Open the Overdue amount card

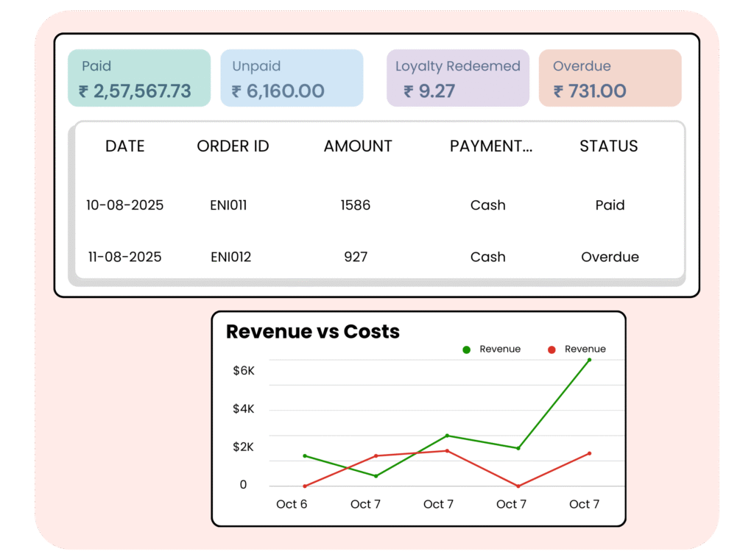[x=610, y=78]
